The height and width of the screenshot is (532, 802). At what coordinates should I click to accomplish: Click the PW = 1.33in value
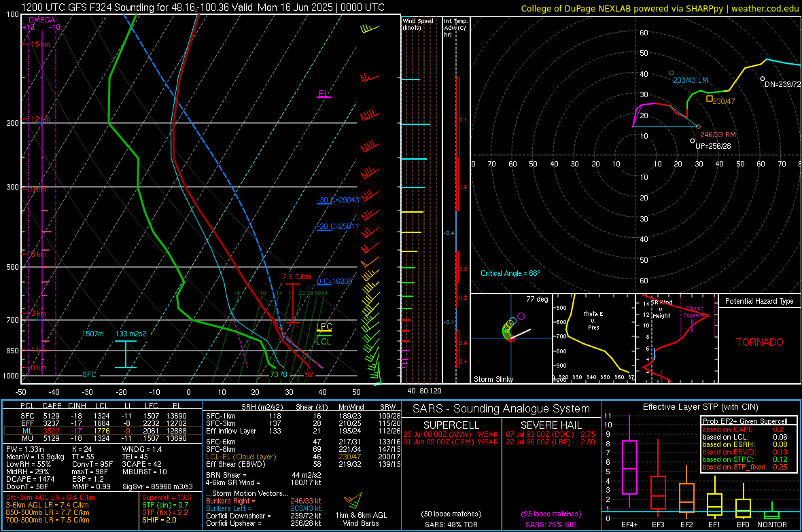pos(26,449)
